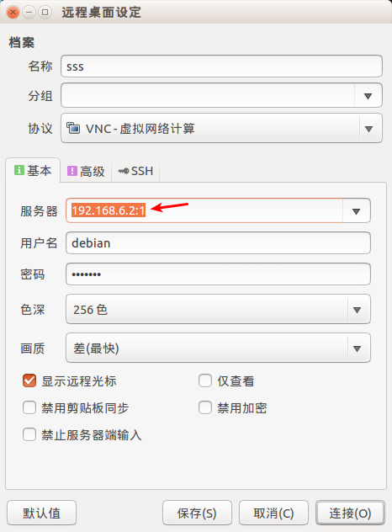
Task: Check the 禁用加密 option
Action: (205, 407)
